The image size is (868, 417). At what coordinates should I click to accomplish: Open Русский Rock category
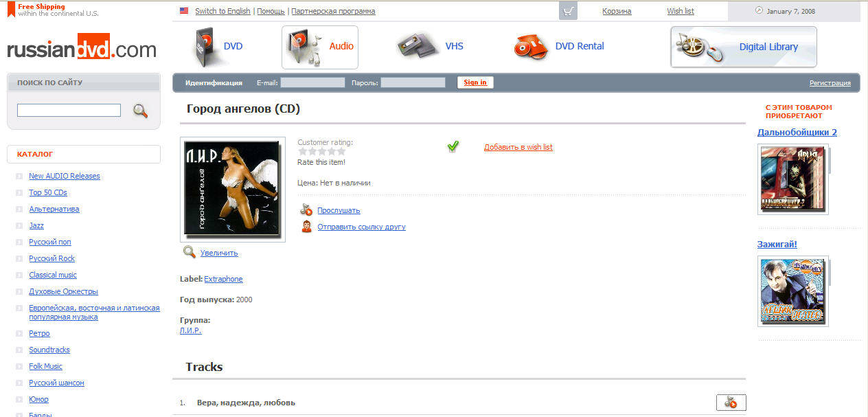(52, 258)
